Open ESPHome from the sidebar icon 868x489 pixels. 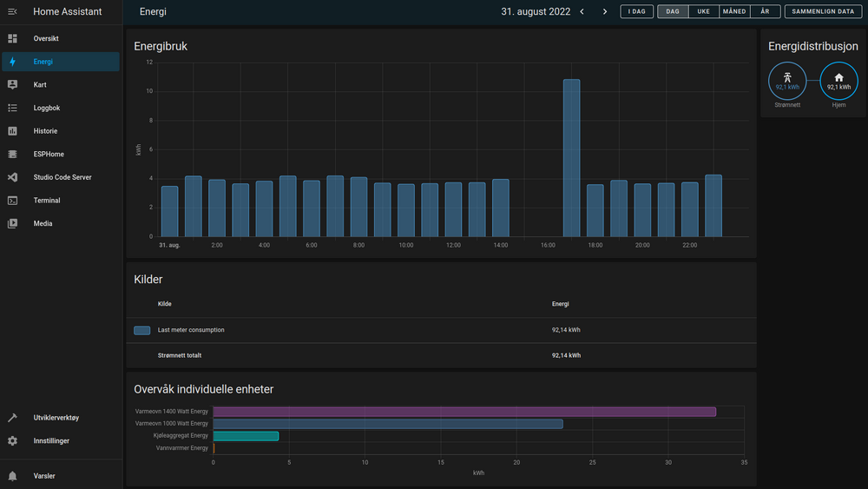pyautogui.click(x=12, y=155)
